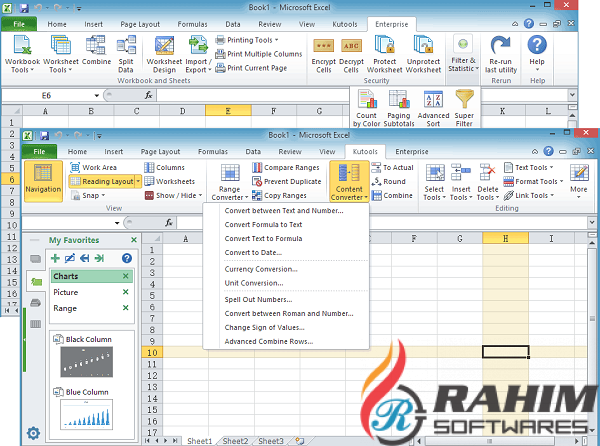600x446 pixels.
Task: Click the Combine workbooks icon in Enterprise ribbon
Action: coord(96,50)
